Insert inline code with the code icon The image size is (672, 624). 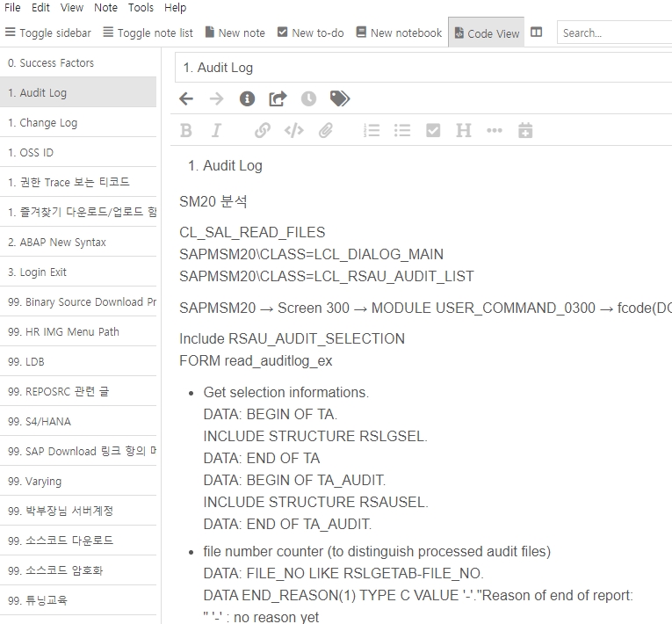(293, 131)
